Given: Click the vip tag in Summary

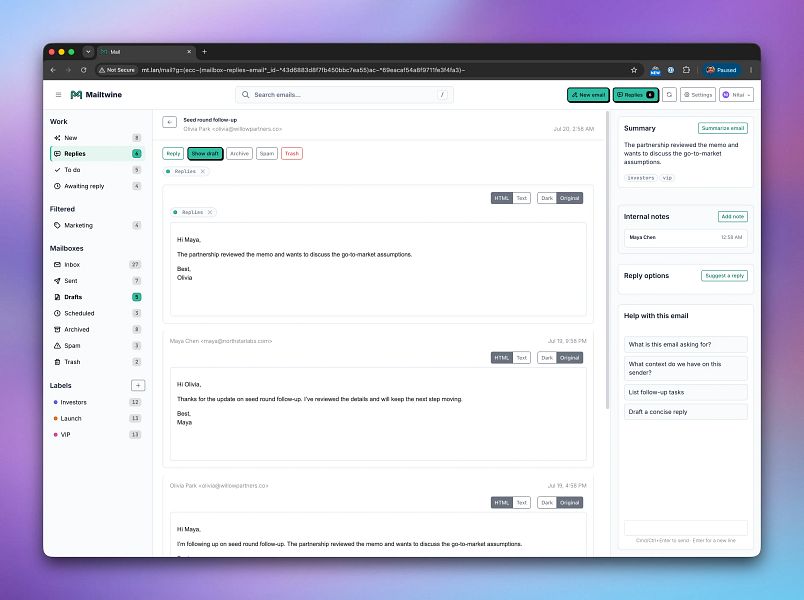Looking at the screenshot, I should [667, 178].
